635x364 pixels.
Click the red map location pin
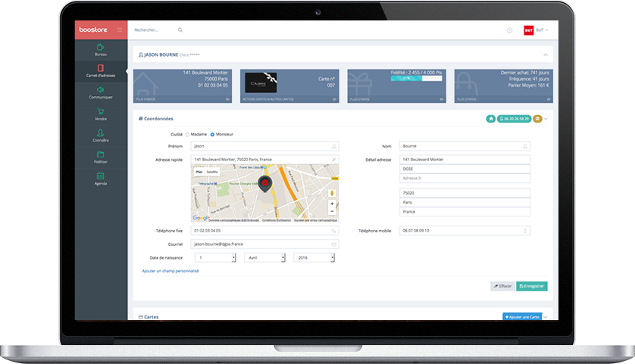(265, 183)
